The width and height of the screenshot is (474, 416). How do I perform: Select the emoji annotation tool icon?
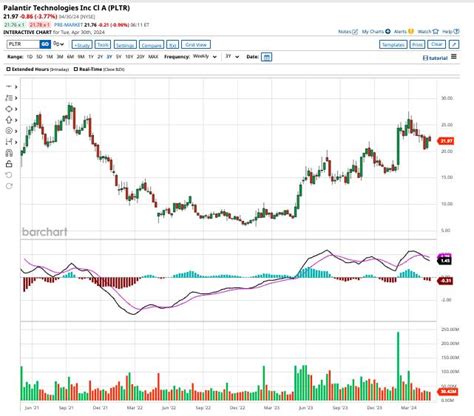click(9, 131)
